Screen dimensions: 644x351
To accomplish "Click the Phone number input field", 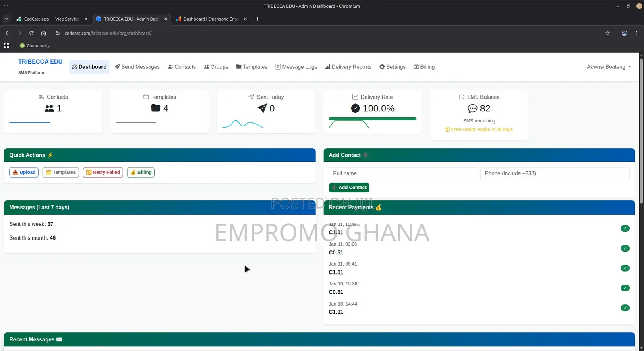I will [x=555, y=173].
